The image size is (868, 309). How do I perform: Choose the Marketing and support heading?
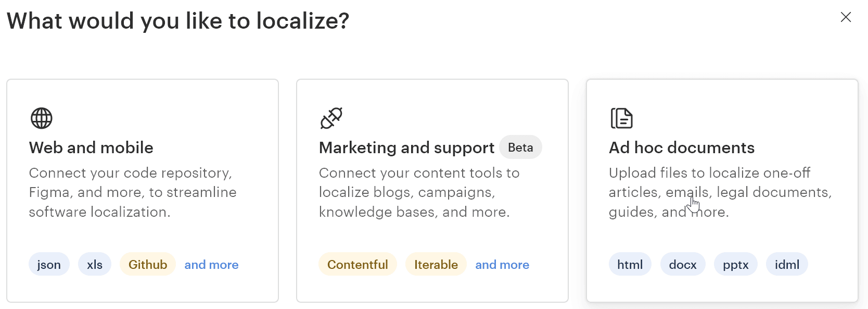click(406, 147)
